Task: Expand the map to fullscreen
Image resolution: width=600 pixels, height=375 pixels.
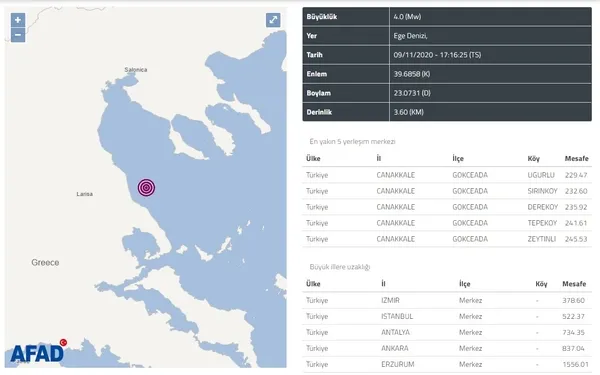Action: (x=273, y=20)
